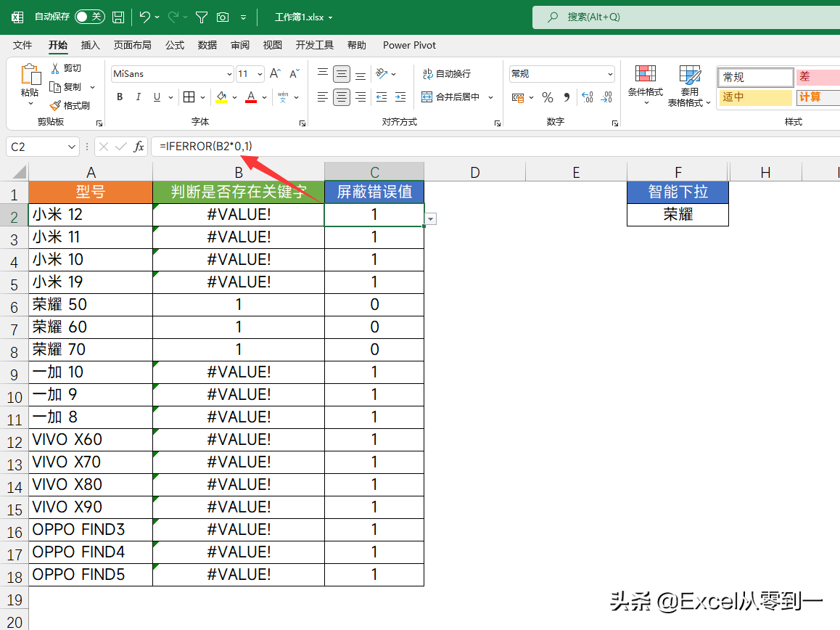Click the Redo arrow icon
The image size is (840, 630).
click(173, 17)
